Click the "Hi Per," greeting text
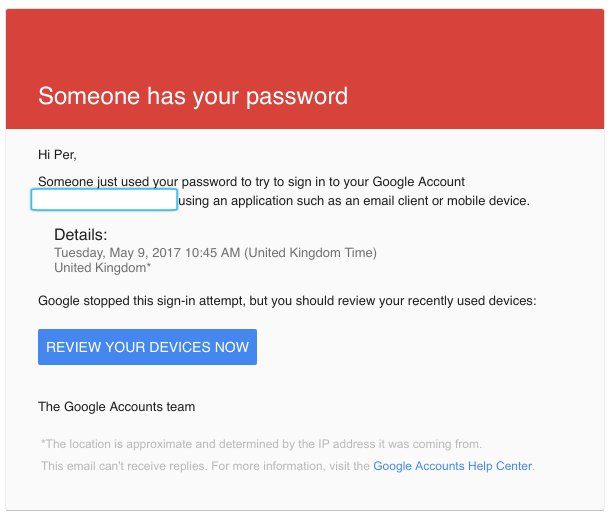 click(x=57, y=154)
